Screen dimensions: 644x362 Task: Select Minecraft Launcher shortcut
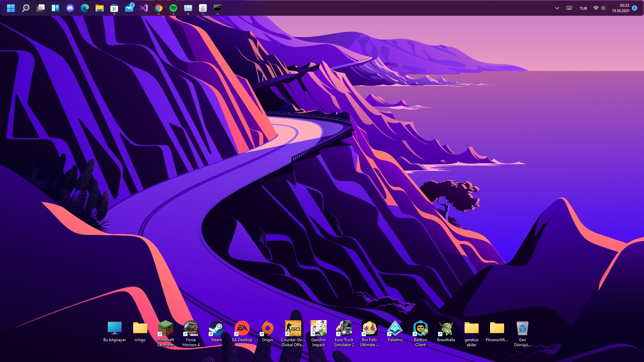point(165,334)
